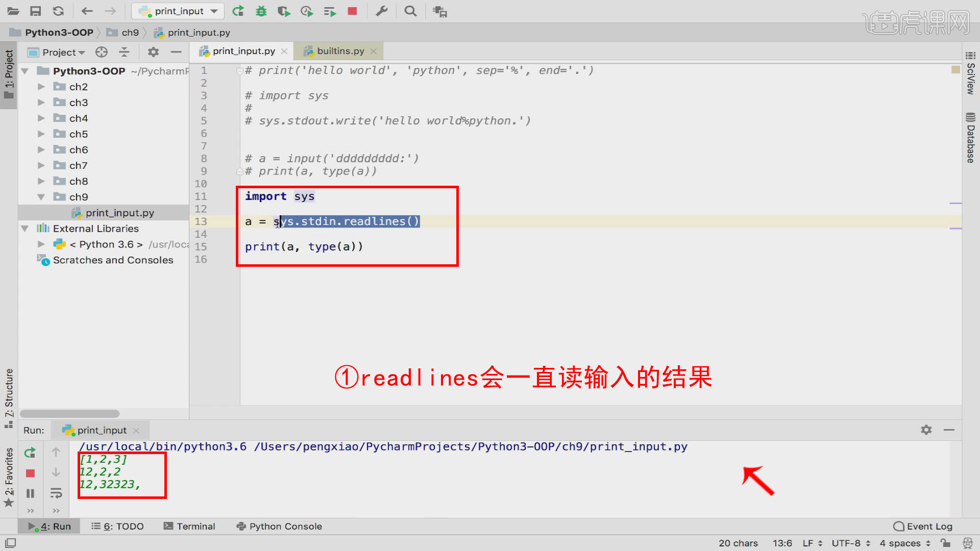Navigate back with the left arrow
The width and height of the screenshot is (980, 551).
click(87, 11)
